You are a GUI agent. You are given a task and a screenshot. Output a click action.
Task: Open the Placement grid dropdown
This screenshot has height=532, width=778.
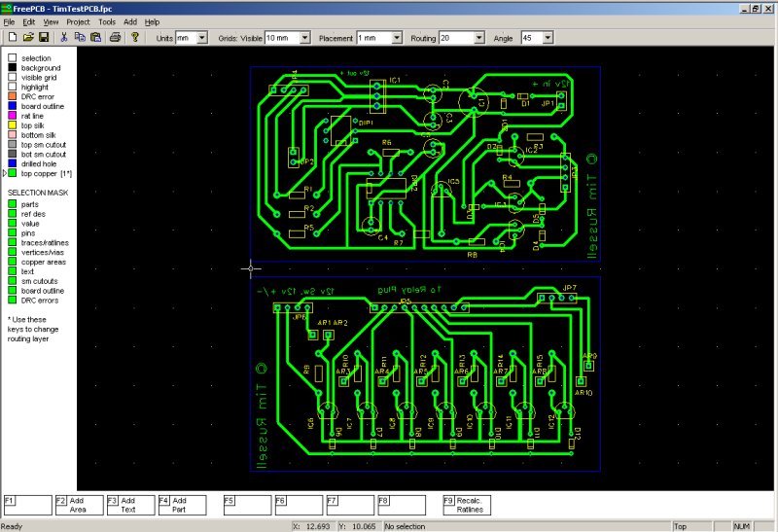tap(397, 38)
